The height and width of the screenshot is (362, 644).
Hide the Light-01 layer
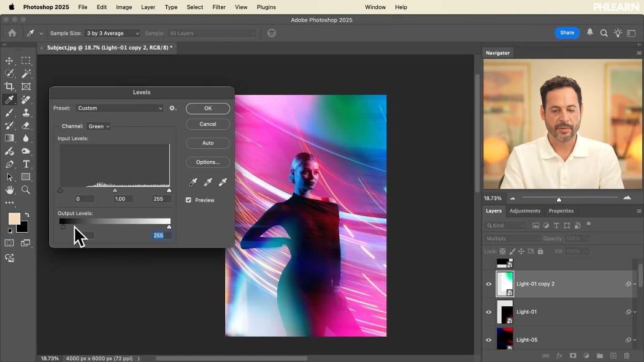(x=489, y=312)
